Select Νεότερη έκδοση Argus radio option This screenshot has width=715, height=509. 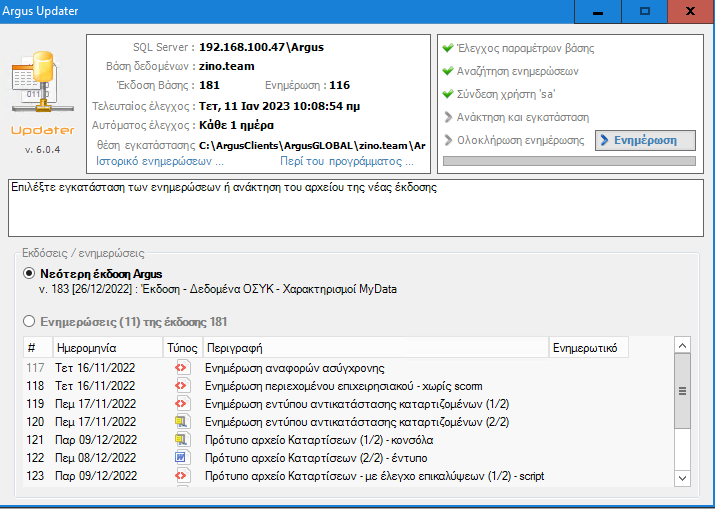click(x=30, y=274)
